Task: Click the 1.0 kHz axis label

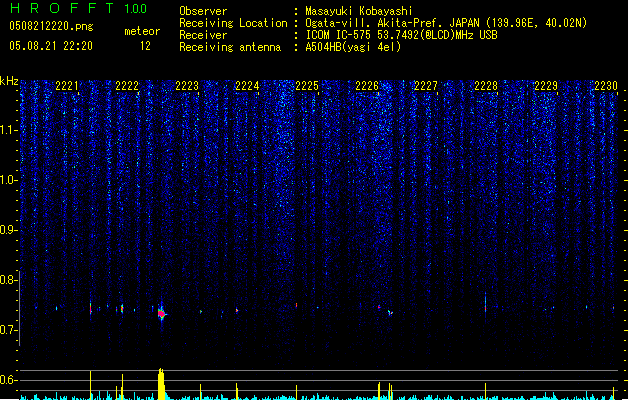Action: pyautogui.click(x=8, y=180)
